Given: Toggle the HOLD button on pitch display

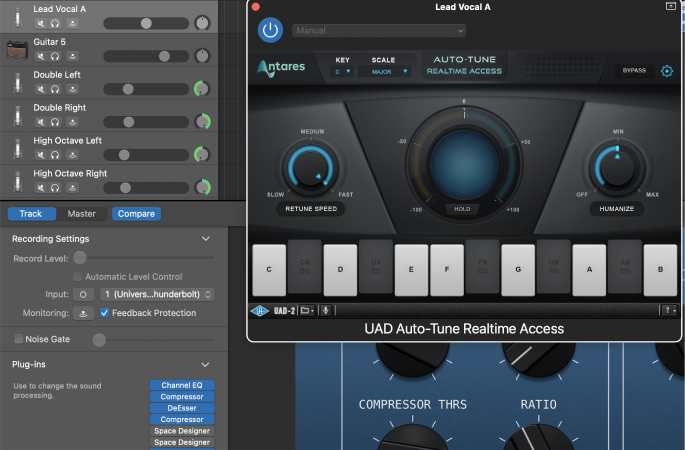Looking at the screenshot, I should click(x=462, y=209).
